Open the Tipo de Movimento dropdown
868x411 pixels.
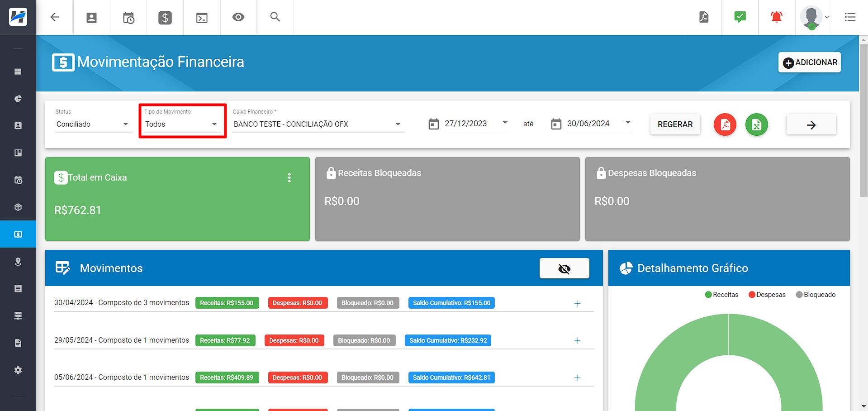point(182,124)
